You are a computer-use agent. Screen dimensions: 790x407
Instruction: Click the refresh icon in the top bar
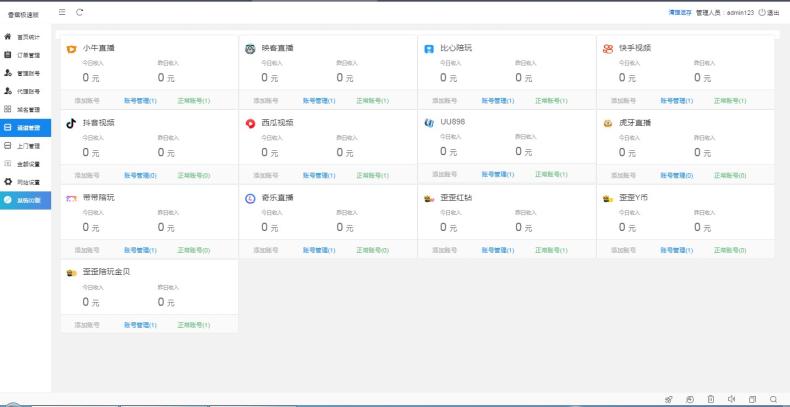[x=80, y=13]
